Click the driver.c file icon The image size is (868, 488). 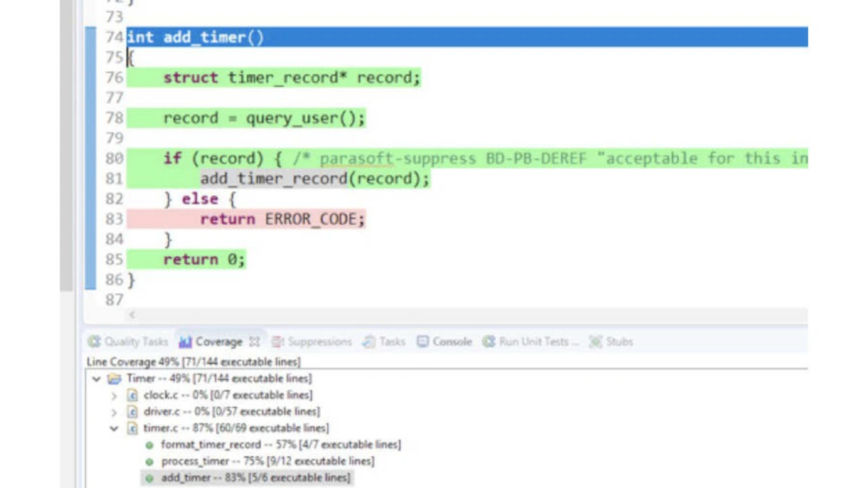(x=133, y=411)
